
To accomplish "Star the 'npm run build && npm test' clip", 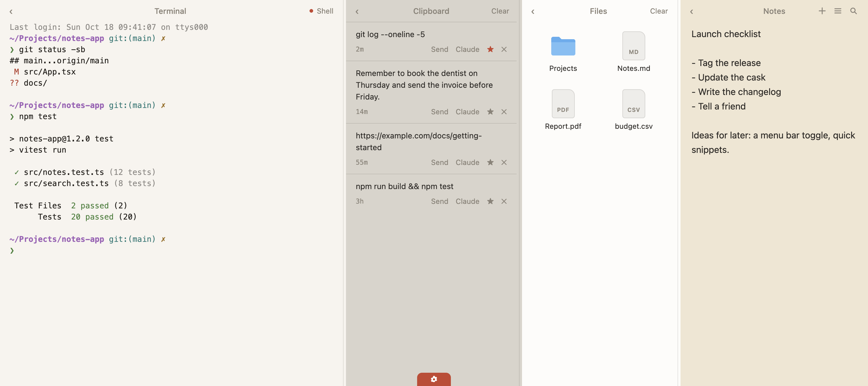I will coord(490,201).
